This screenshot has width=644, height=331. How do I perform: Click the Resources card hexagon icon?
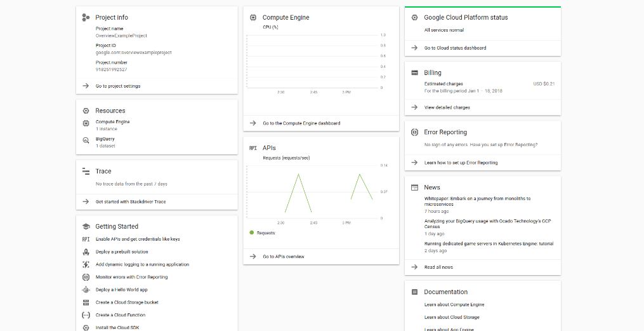tap(86, 111)
